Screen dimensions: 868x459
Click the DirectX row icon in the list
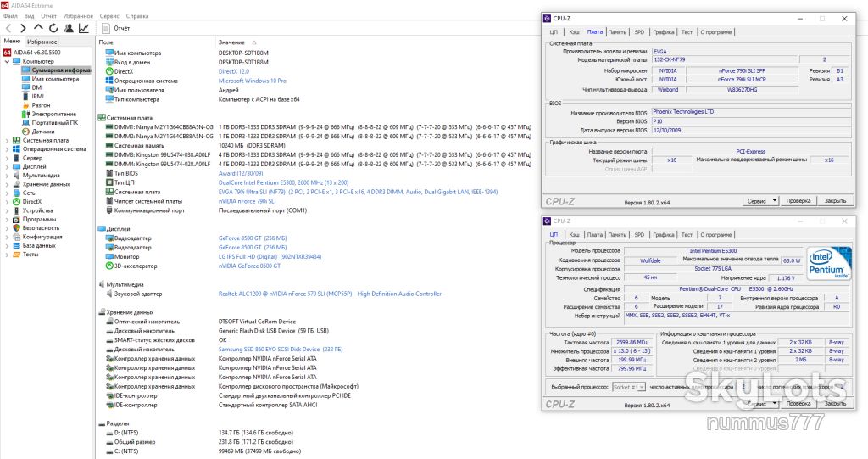coord(109,71)
